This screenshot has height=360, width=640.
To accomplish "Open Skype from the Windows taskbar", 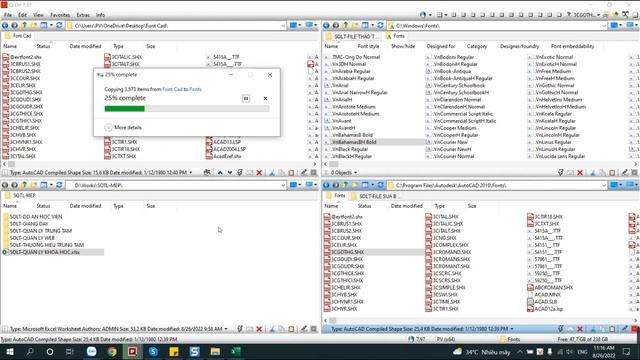I will [x=153, y=351].
